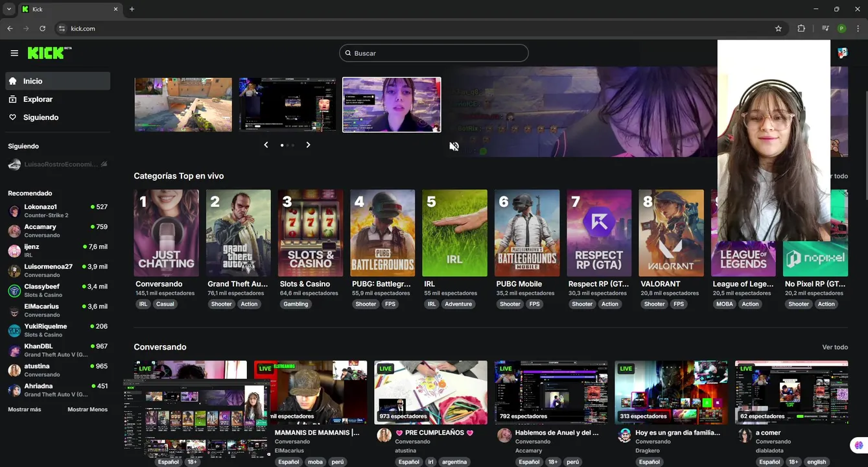Go to next carousel slide
The width and height of the screenshot is (868, 467).
[308, 145]
